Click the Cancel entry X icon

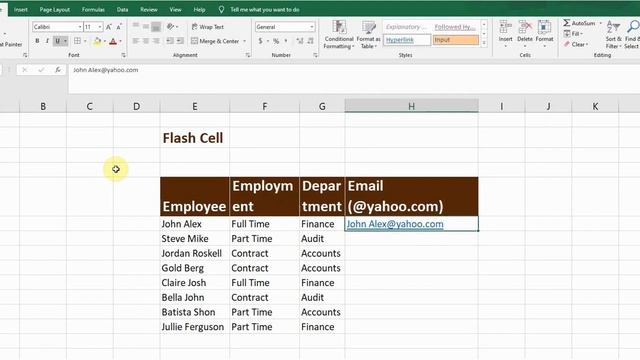pos(24,70)
